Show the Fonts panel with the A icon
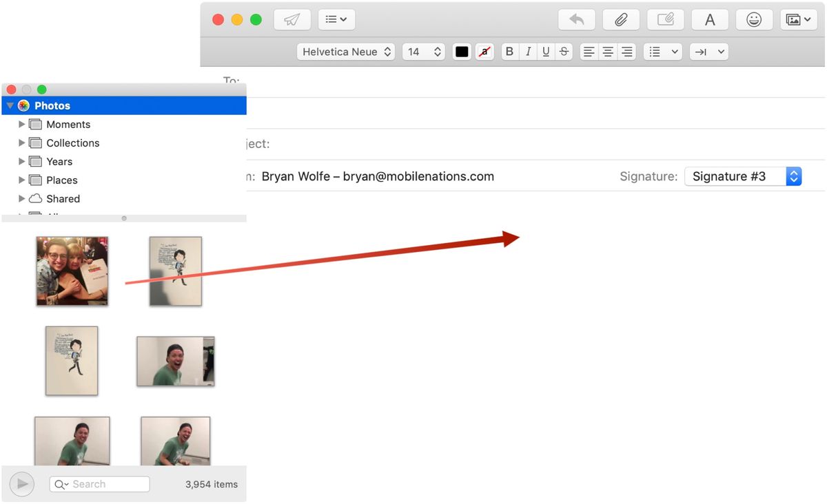The image size is (827, 504). click(x=710, y=19)
